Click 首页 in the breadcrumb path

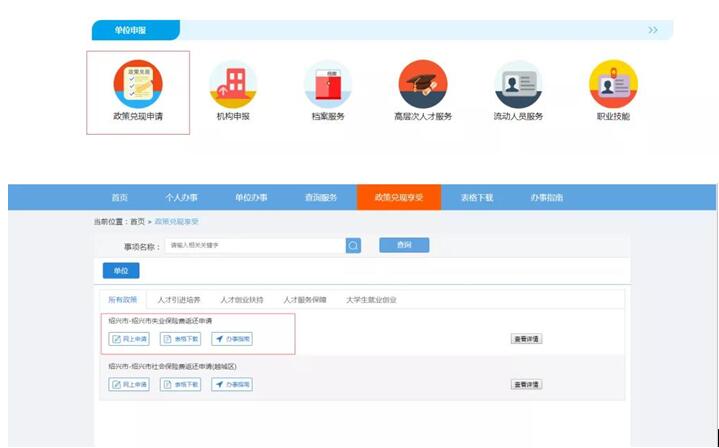pyautogui.click(x=137, y=221)
